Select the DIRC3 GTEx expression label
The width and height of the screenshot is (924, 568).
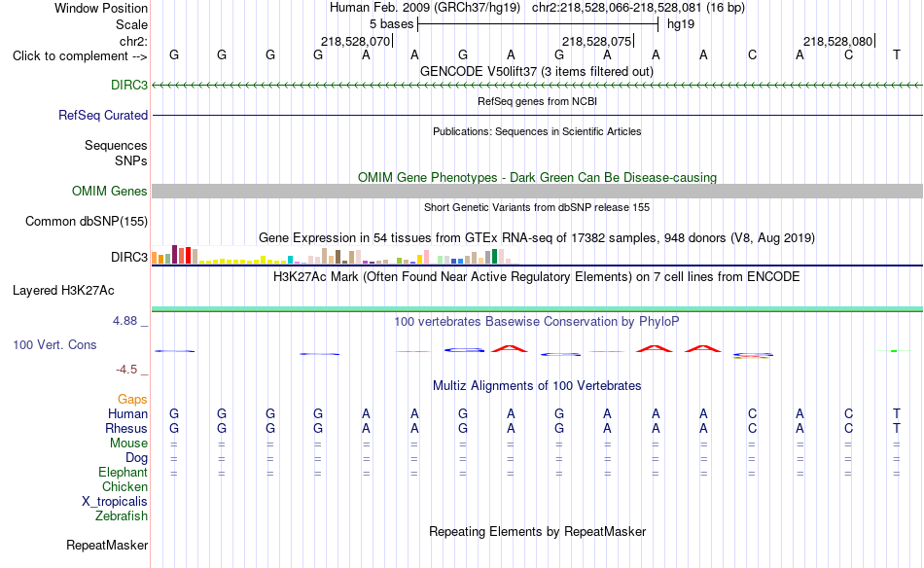click(129, 257)
